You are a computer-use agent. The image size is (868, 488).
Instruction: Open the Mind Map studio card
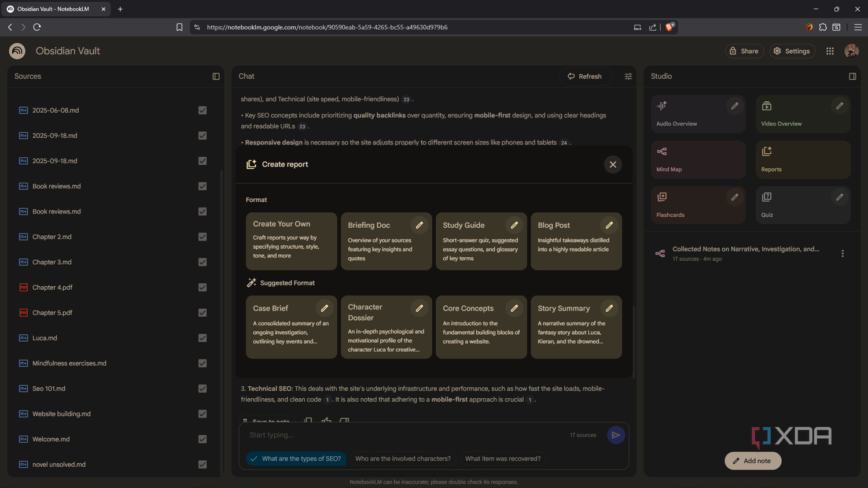click(698, 160)
